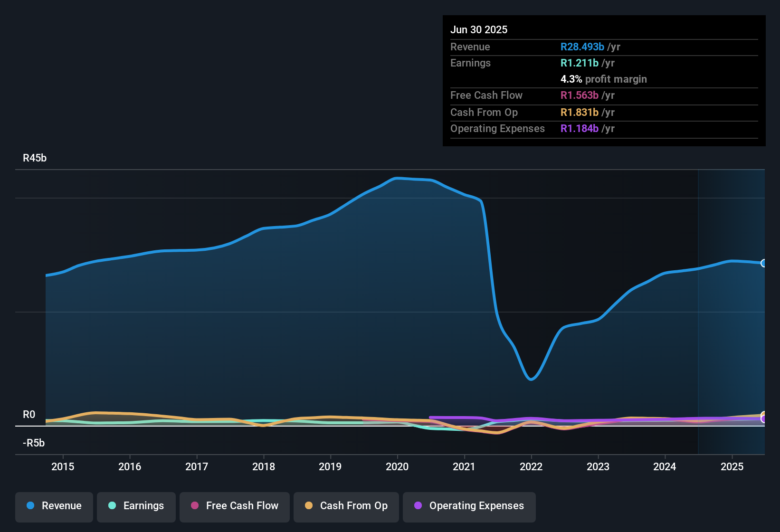Click the 2020 x-axis label
780x532 pixels.
[397, 467]
